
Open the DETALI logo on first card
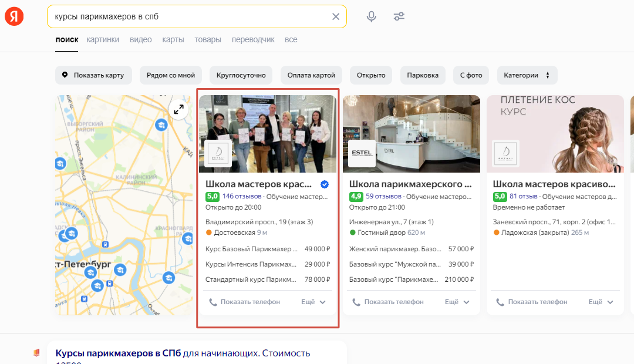[218, 154]
